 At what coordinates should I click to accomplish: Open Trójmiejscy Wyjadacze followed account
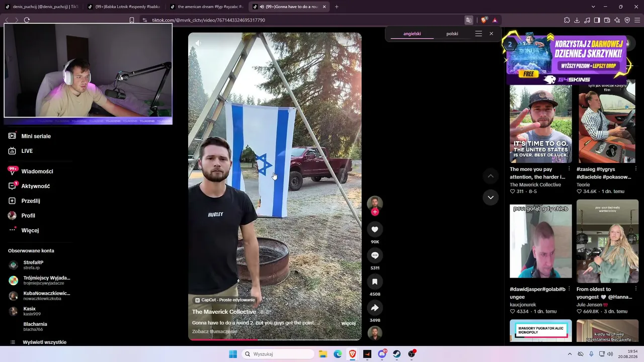pos(39,280)
